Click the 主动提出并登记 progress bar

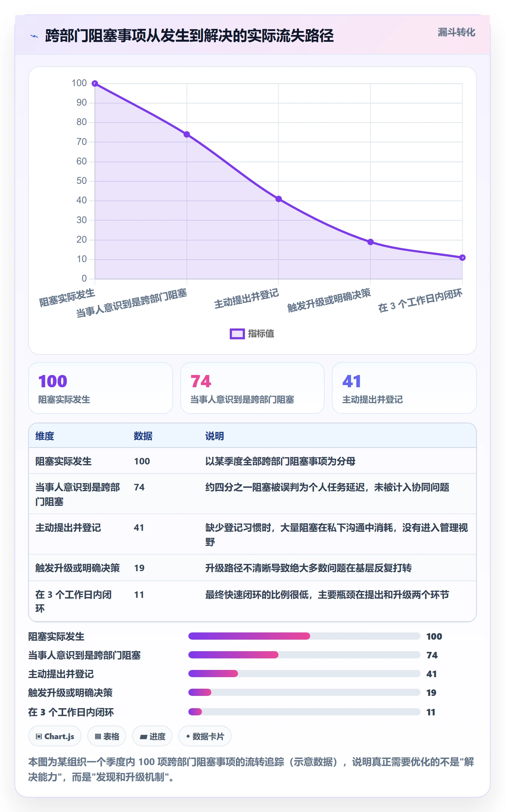(304, 674)
